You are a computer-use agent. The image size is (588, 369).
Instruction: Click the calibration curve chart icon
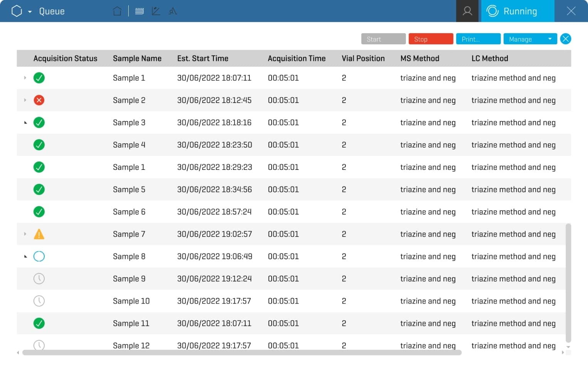(156, 11)
